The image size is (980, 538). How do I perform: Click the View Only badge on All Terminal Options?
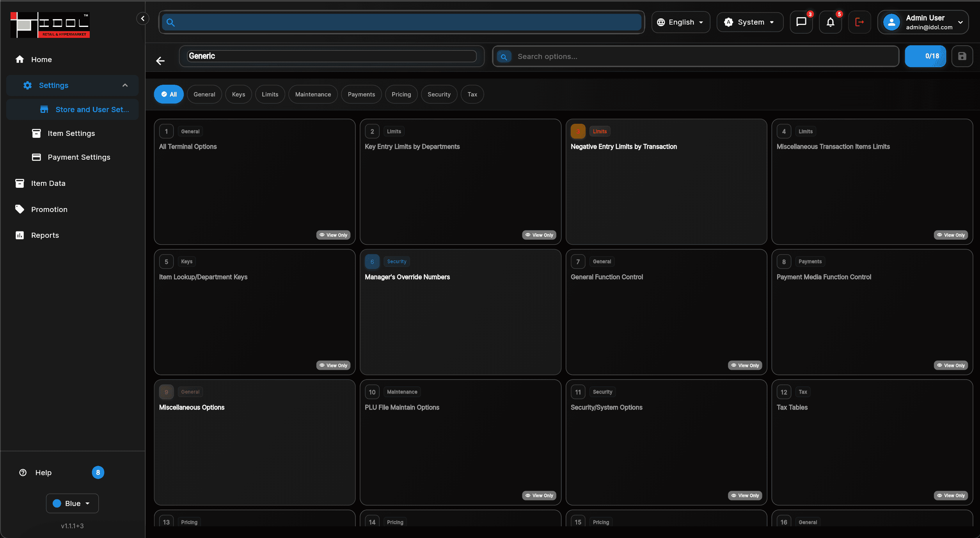(333, 235)
